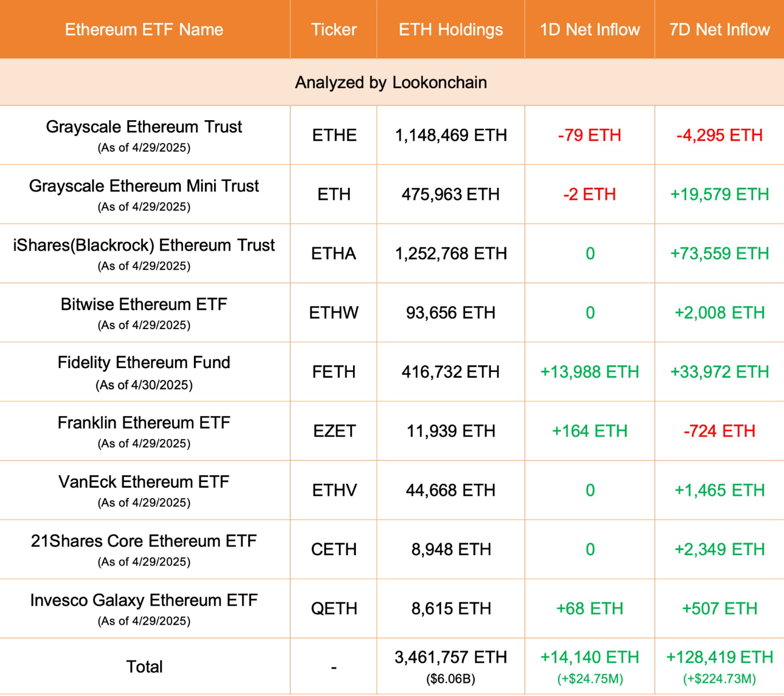Image resolution: width=784 pixels, height=696 pixels.
Task: Select the "+73,559 ETH" weekly inflow value
Action: tap(720, 254)
